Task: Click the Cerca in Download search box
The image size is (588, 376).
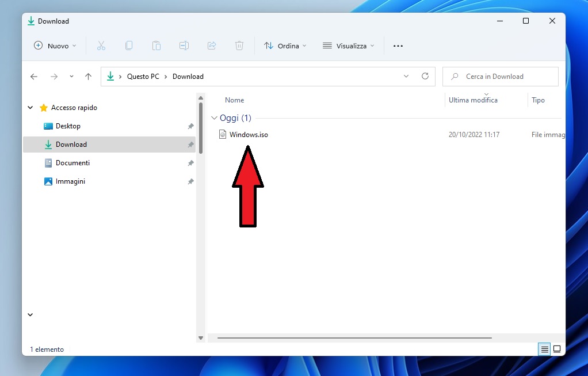Action: coord(501,77)
